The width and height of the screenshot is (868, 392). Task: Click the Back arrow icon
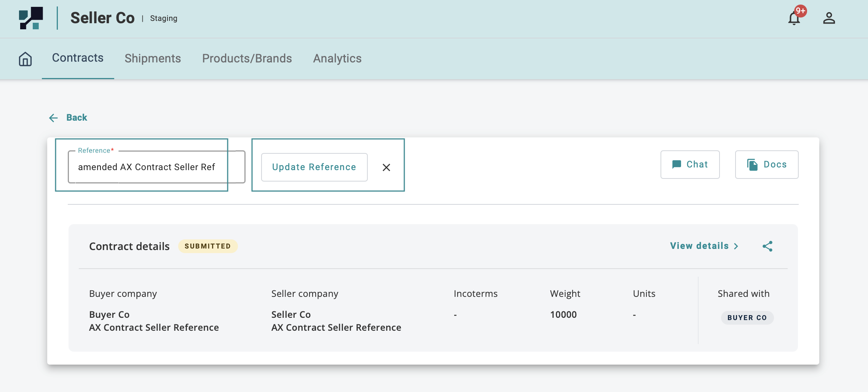(x=53, y=118)
